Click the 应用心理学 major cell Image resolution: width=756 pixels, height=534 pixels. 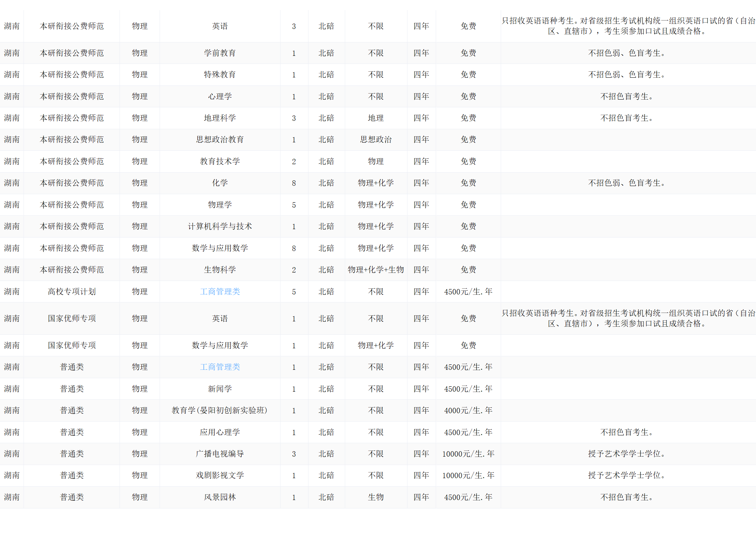[x=220, y=432]
